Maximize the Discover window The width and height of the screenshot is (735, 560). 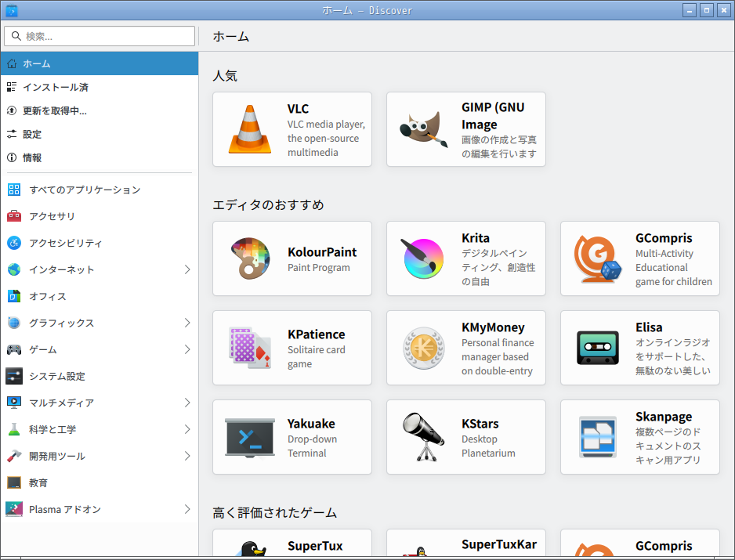pyautogui.click(x=707, y=10)
